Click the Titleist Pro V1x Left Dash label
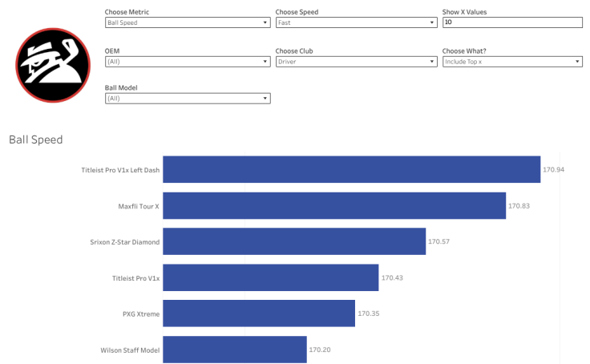Image resolution: width=590 pixels, height=364 pixels. pos(120,170)
